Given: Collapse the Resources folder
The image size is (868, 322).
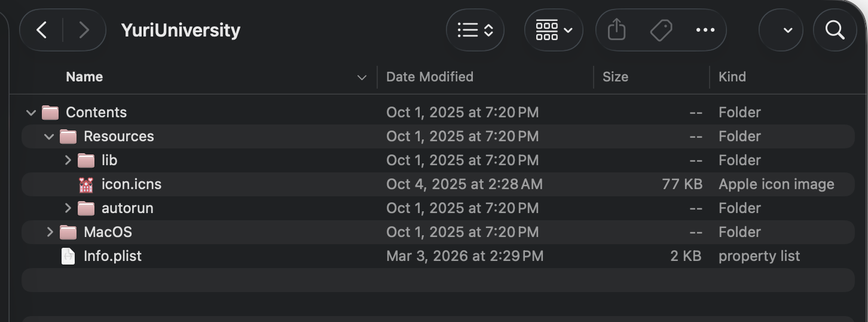Looking at the screenshot, I should pos(49,136).
